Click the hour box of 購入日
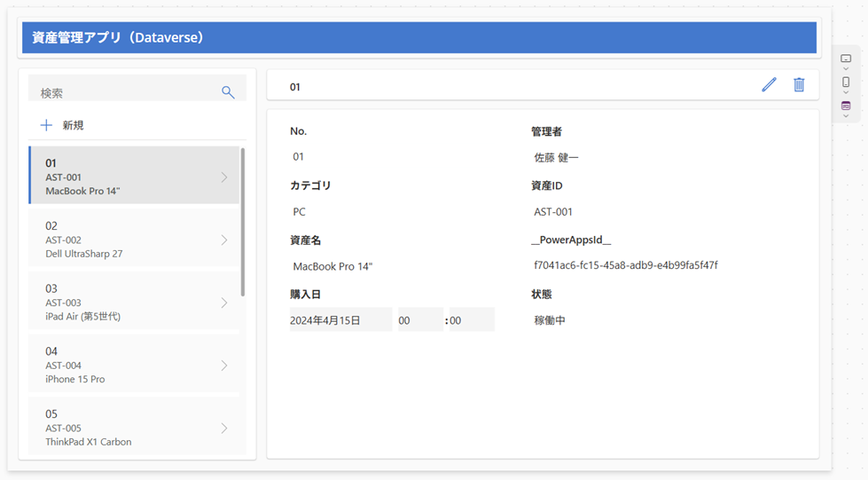 point(419,320)
